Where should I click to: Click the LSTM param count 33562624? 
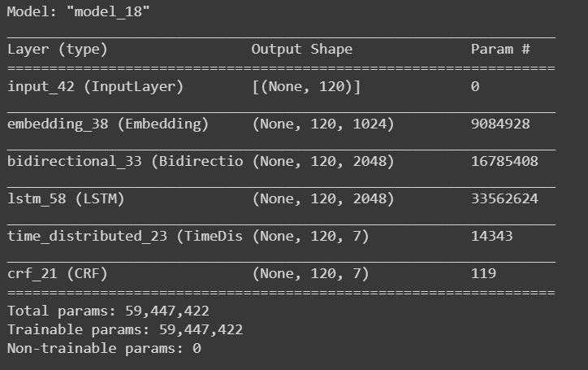coord(504,199)
